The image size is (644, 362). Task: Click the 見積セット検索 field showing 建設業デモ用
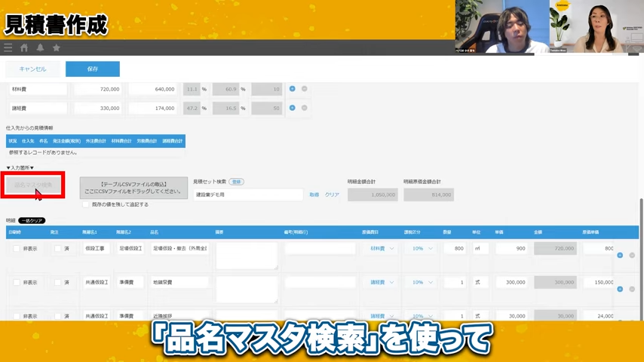tap(248, 195)
